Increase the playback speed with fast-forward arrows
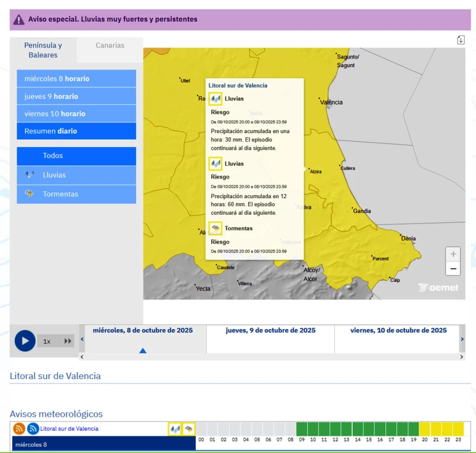This screenshot has width=476, height=453. (x=68, y=341)
